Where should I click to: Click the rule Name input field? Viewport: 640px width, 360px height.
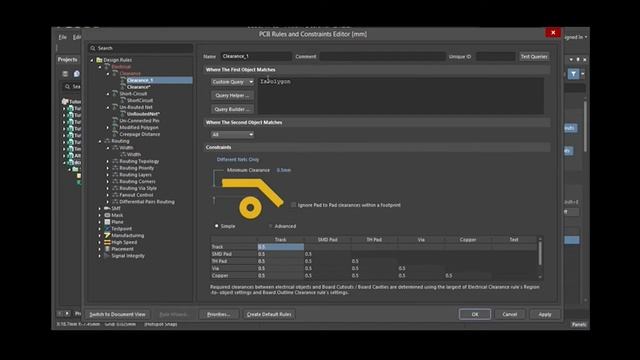pos(256,56)
